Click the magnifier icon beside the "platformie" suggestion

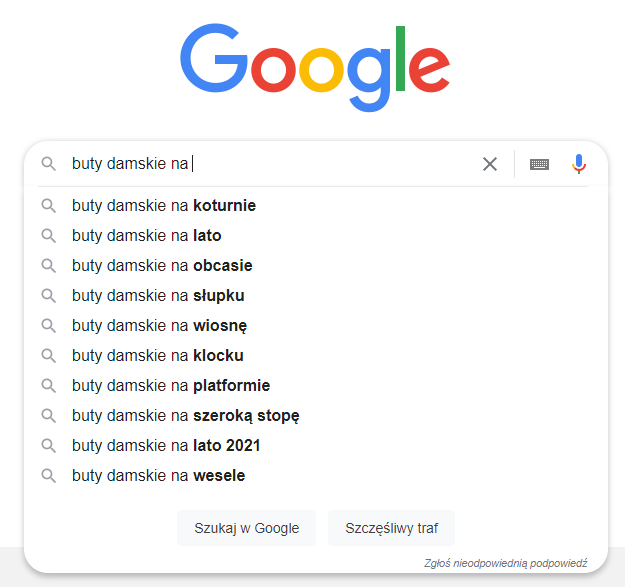[x=48, y=386]
